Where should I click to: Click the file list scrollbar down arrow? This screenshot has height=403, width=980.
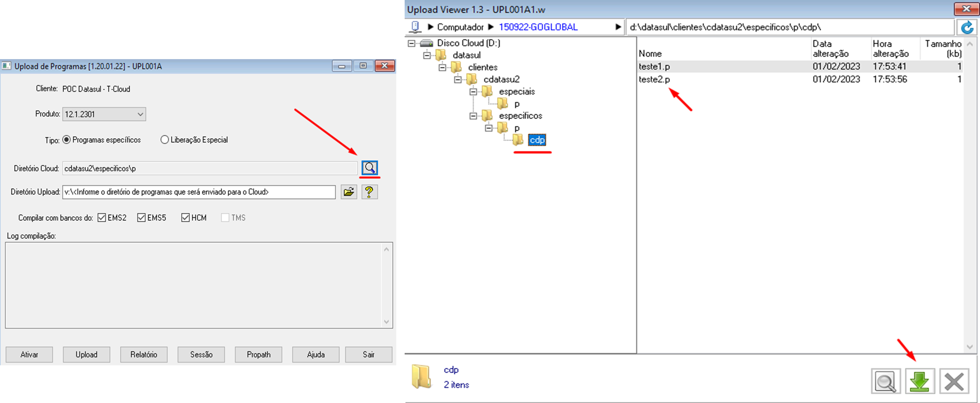[x=970, y=347]
